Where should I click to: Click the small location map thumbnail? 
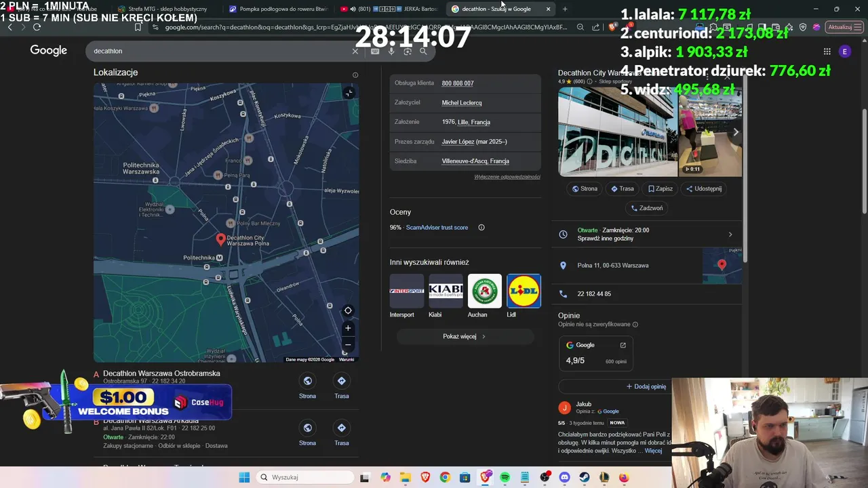(x=722, y=266)
